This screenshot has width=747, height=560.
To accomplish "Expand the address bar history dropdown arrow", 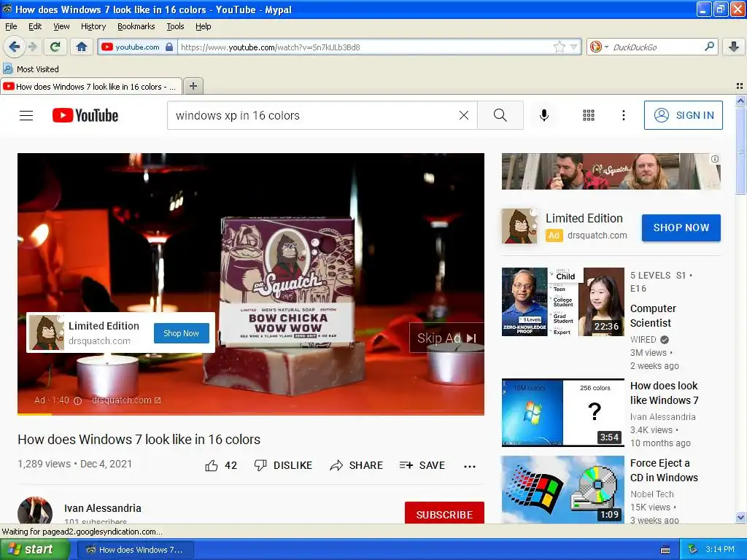I will (x=573, y=47).
